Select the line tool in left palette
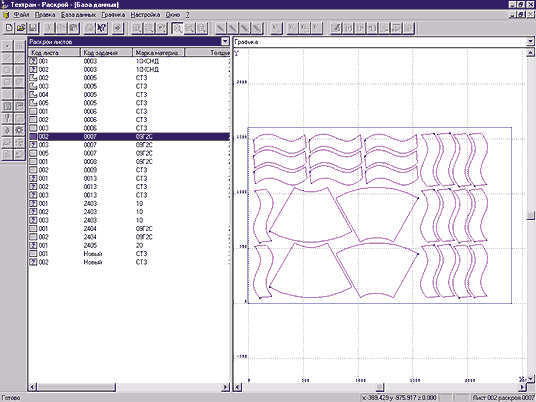This screenshot has width=536, height=402. coord(7,58)
